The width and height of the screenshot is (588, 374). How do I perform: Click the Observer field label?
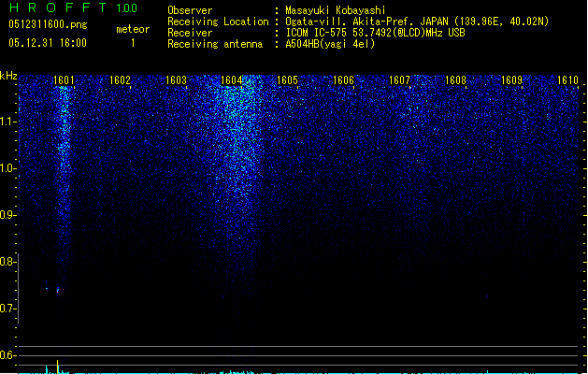pos(190,10)
